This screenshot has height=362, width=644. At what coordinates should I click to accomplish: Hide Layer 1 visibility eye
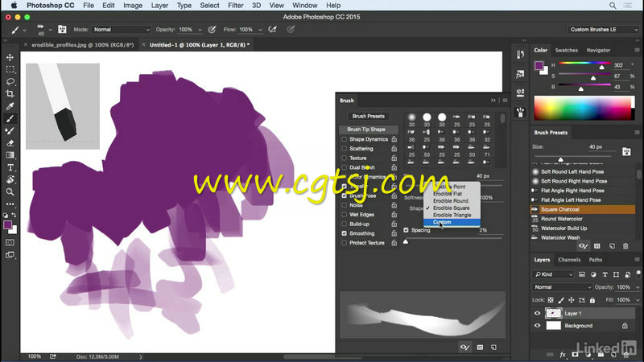click(537, 313)
